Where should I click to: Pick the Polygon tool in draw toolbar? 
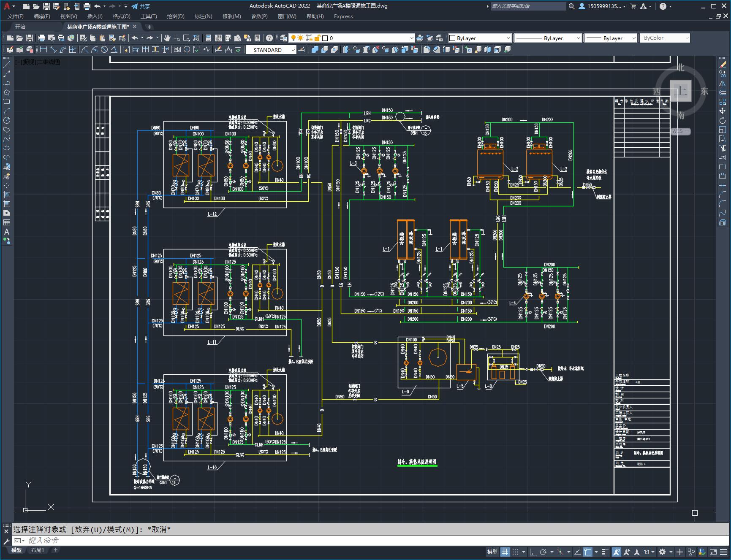7,92
